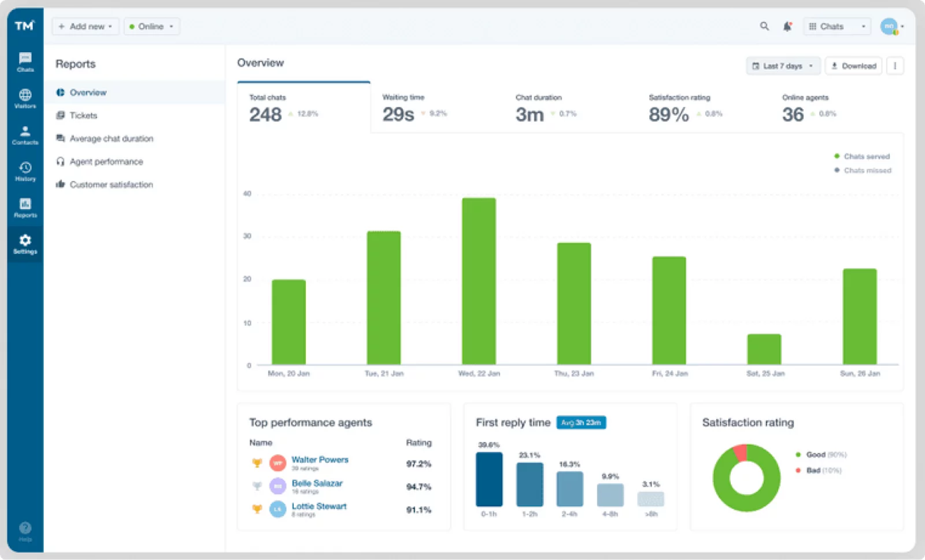
Task: Click the arrow next to the user avatar
Action: [902, 26]
